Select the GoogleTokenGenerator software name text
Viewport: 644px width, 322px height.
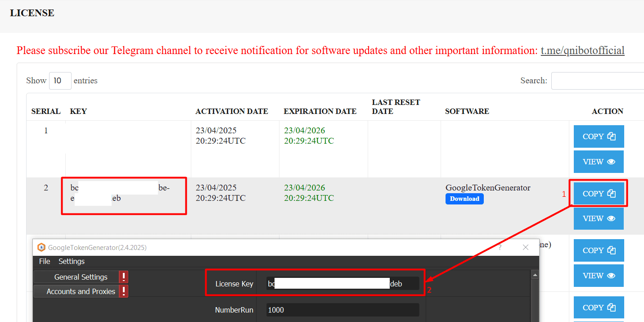click(488, 188)
